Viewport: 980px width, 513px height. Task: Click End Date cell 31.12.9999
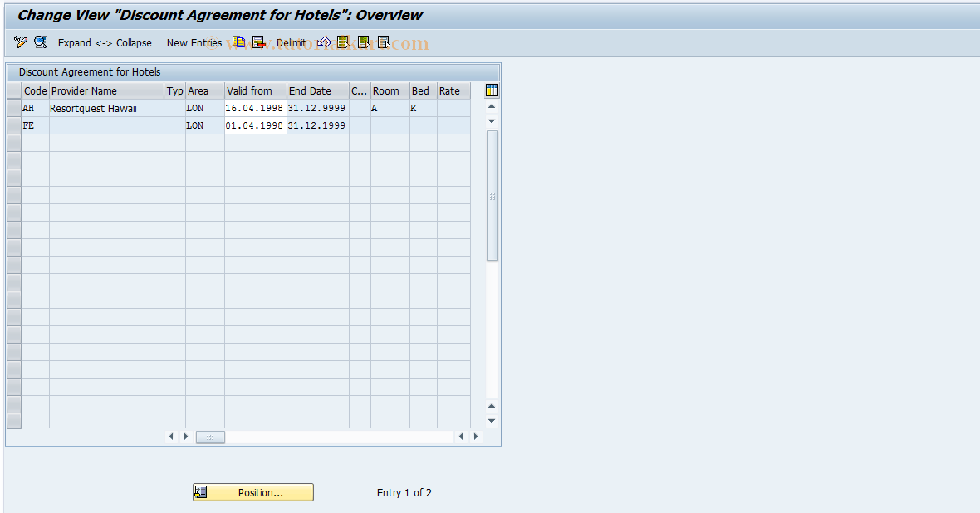coord(317,108)
